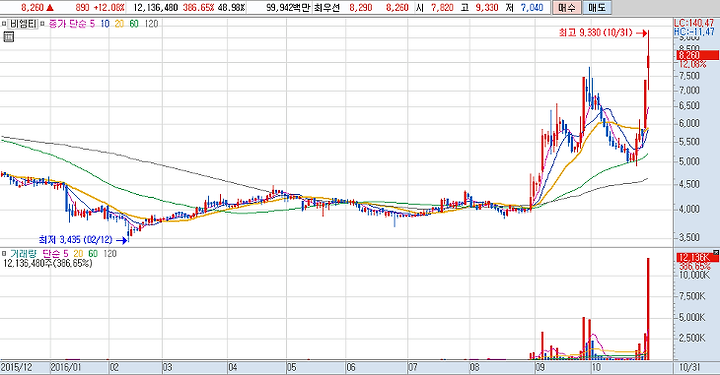Click the blue 10 moving average legend
Viewport: 720px width, 375px height.
click(x=105, y=24)
